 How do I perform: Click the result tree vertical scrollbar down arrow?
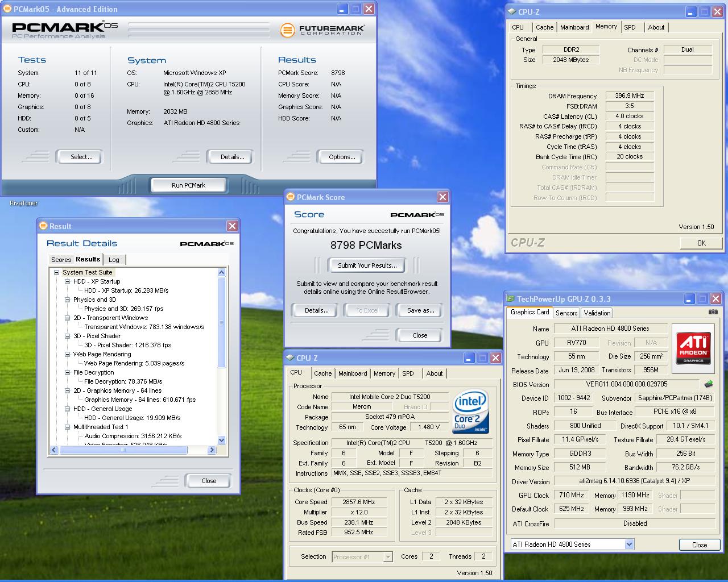coord(222,440)
